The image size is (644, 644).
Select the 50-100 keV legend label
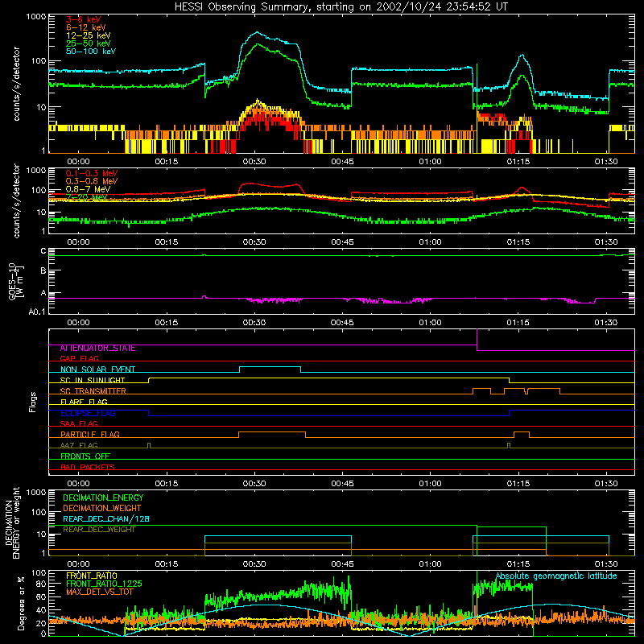click(91, 52)
